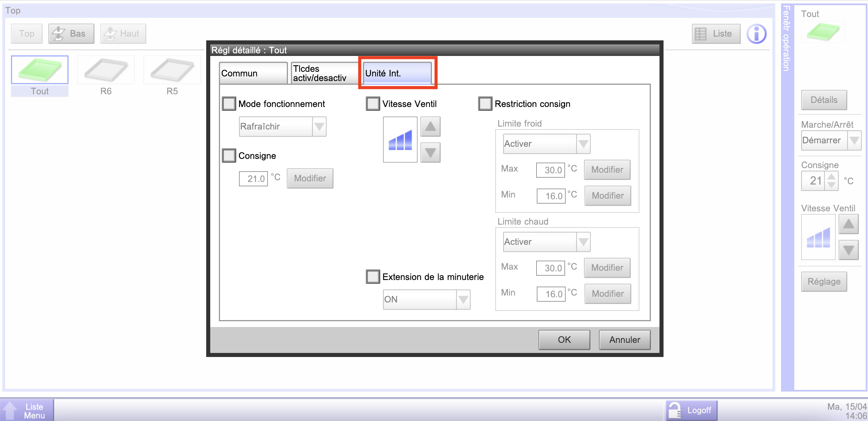Open the Rafraîchir mode dropdown
This screenshot has width=868, height=421.
[x=282, y=127]
